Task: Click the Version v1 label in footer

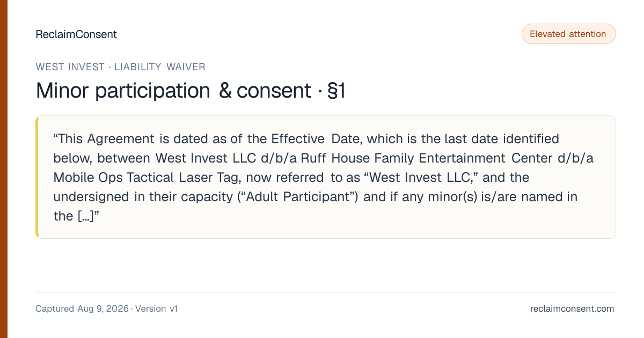Action: (157, 308)
